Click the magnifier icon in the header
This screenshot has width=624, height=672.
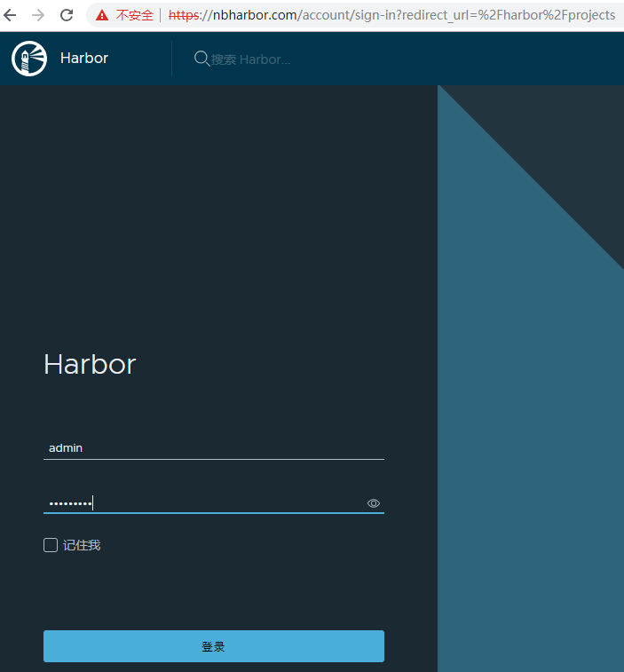[x=201, y=59]
